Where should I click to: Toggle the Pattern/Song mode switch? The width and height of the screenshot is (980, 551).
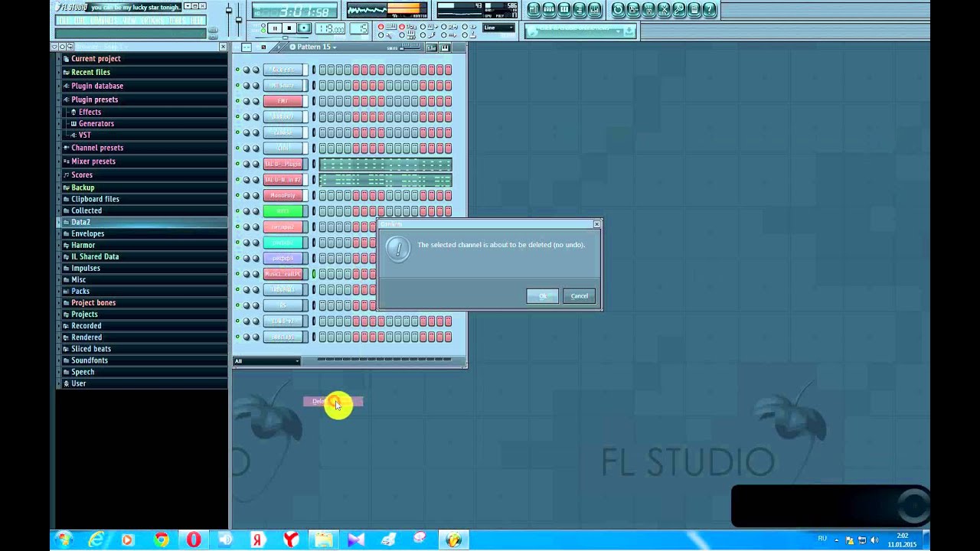(x=263, y=28)
